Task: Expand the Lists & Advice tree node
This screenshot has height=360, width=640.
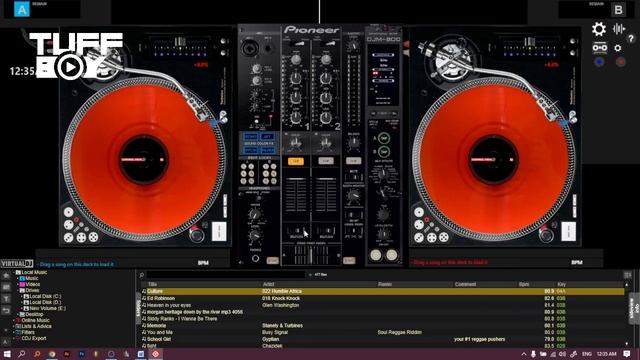Action: 13,326
